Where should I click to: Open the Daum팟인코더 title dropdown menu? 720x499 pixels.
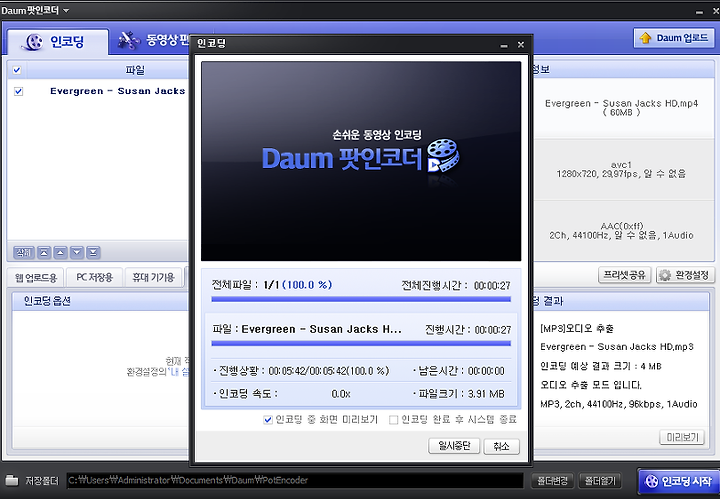pyautogui.click(x=66, y=10)
